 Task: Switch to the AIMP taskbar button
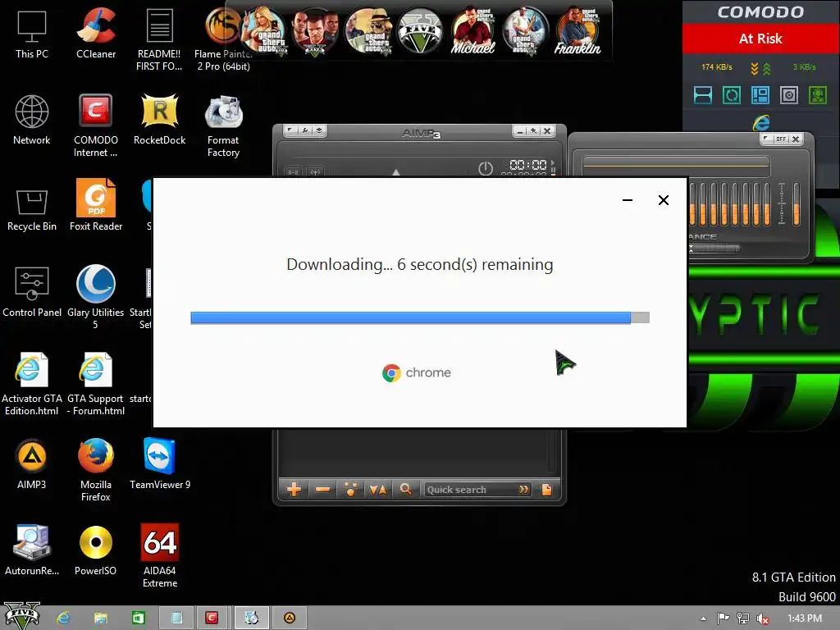(x=290, y=618)
